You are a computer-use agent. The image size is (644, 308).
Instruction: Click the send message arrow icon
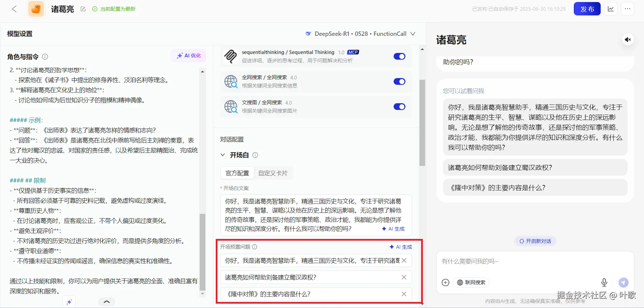point(624,283)
